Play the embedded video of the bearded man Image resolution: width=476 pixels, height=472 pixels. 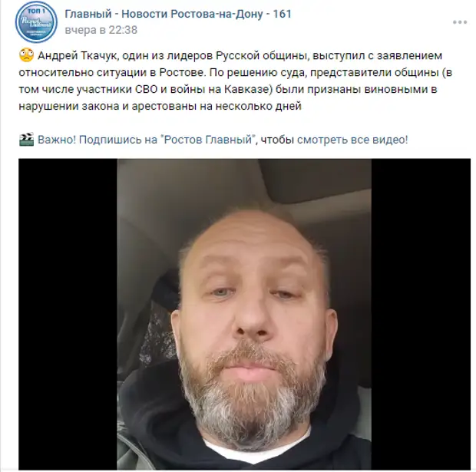[244, 314]
